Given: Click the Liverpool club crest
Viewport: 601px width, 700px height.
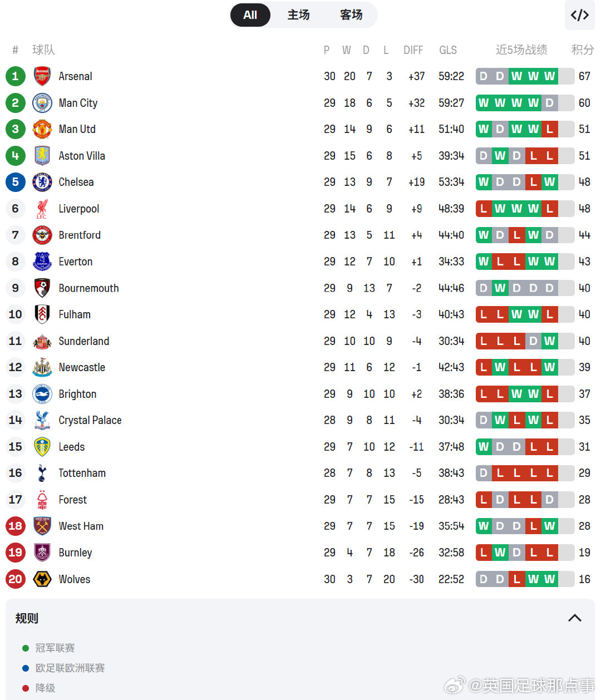Looking at the screenshot, I should [42, 209].
